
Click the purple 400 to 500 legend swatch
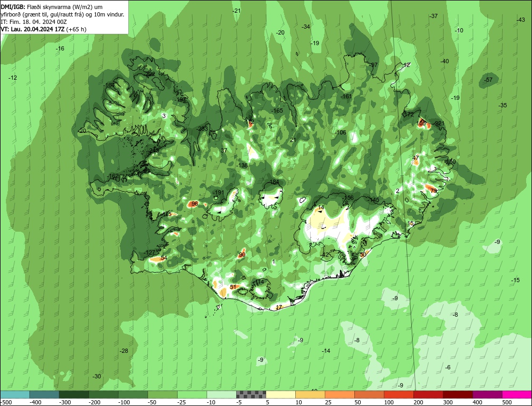click(487, 394)
